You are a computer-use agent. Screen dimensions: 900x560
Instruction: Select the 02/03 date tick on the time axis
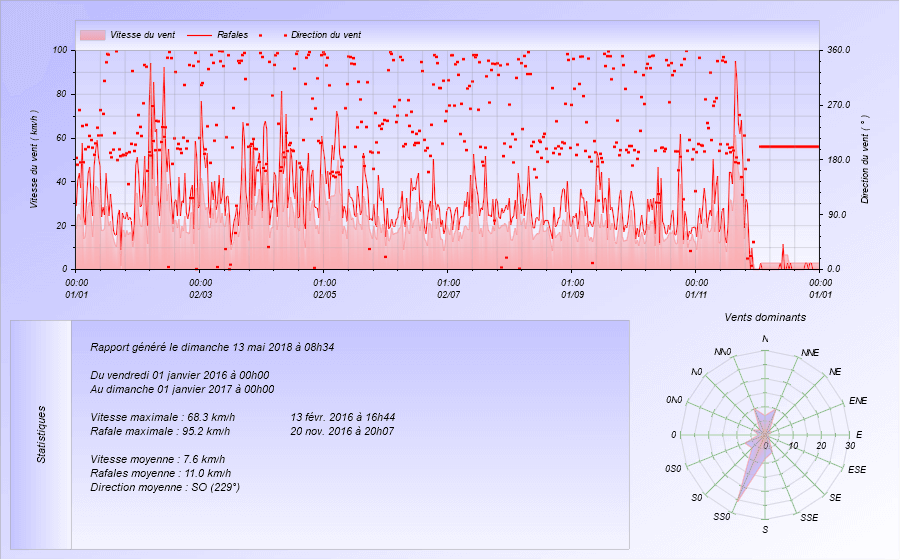[200, 295]
